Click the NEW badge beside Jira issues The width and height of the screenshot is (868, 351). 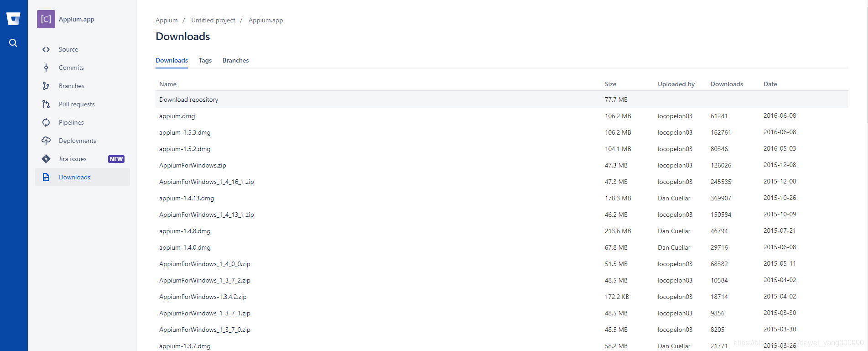[x=116, y=159]
